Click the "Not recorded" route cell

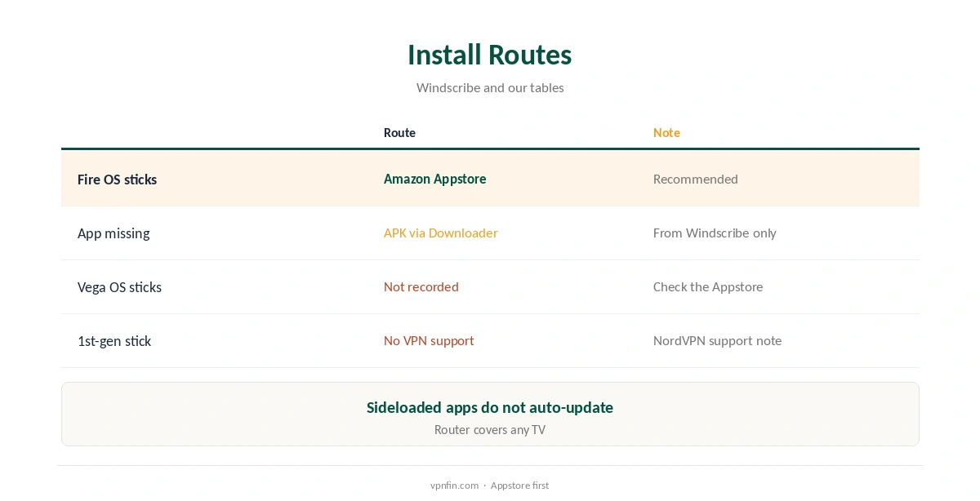coord(421,286)
